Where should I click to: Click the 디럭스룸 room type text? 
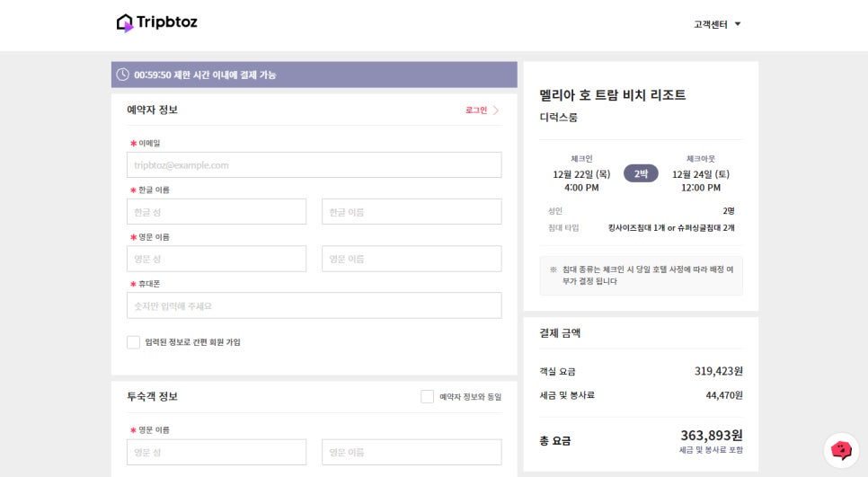[559, 118]
